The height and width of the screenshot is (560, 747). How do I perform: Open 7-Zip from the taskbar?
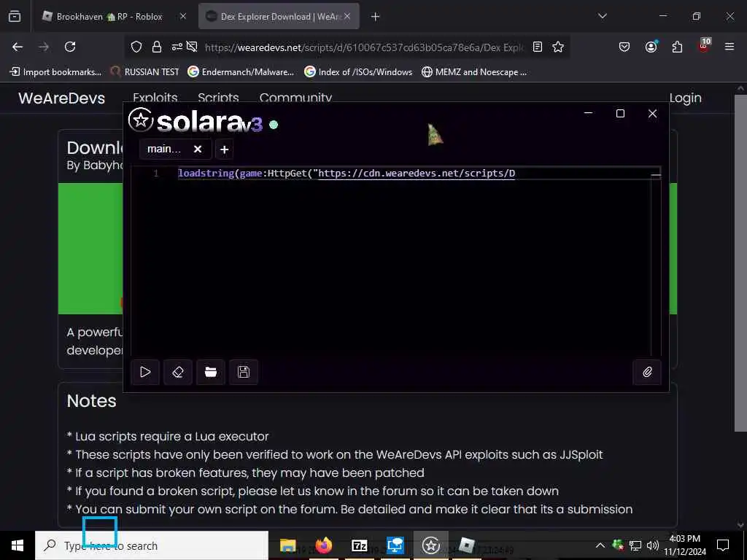click(359, 545)
